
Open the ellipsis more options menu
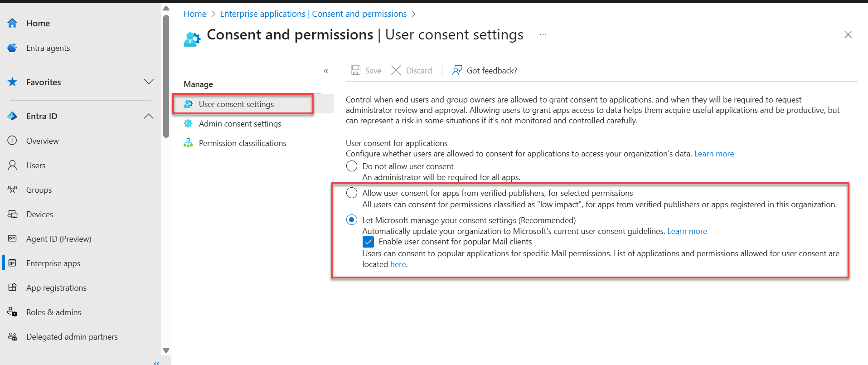pyautogui.click(x=543, y=34)
